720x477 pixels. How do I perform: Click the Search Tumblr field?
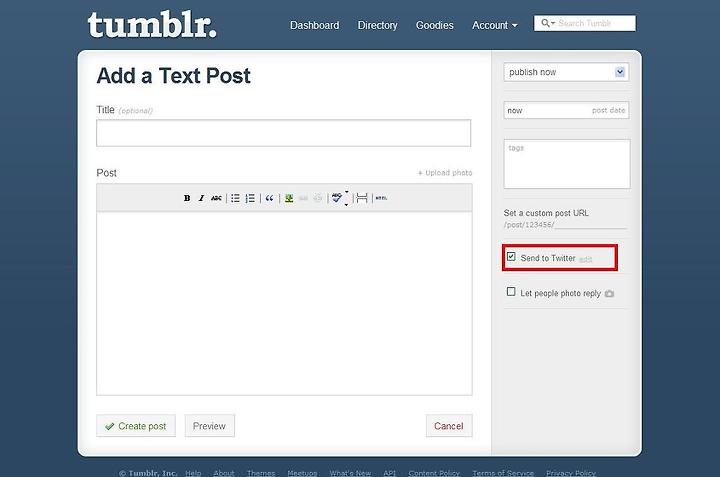pos(585,23)
